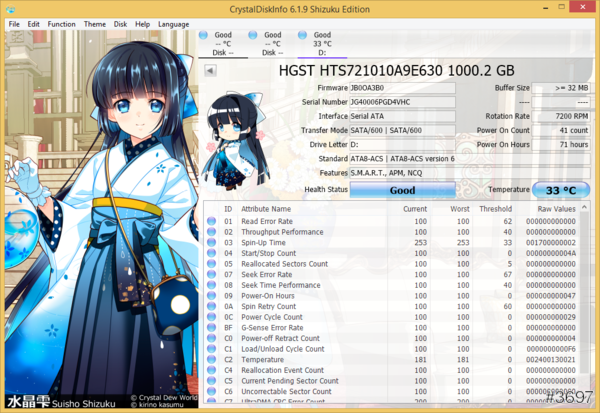Viewport: 600px width, 413px height.
Task: Click the Temperature attribute status orb
Action: 211,359
